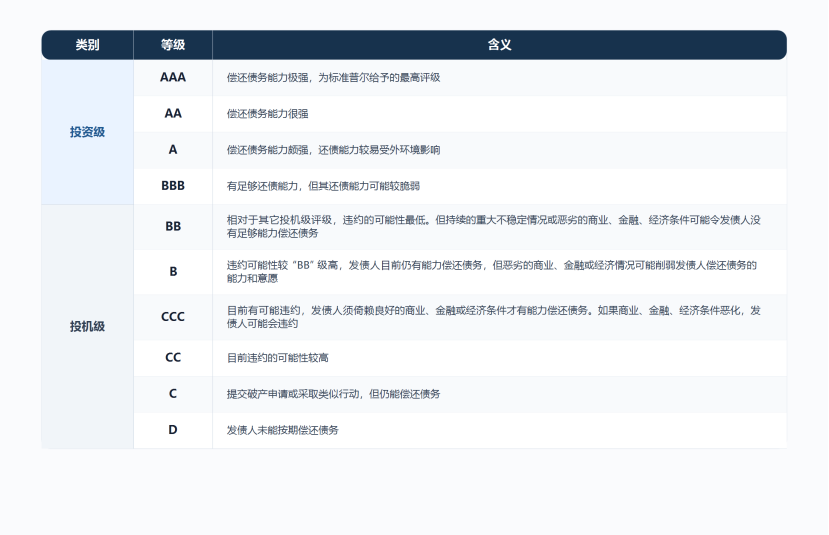Click the 含义 column header
Screen dimensions: 829x535
500,45
